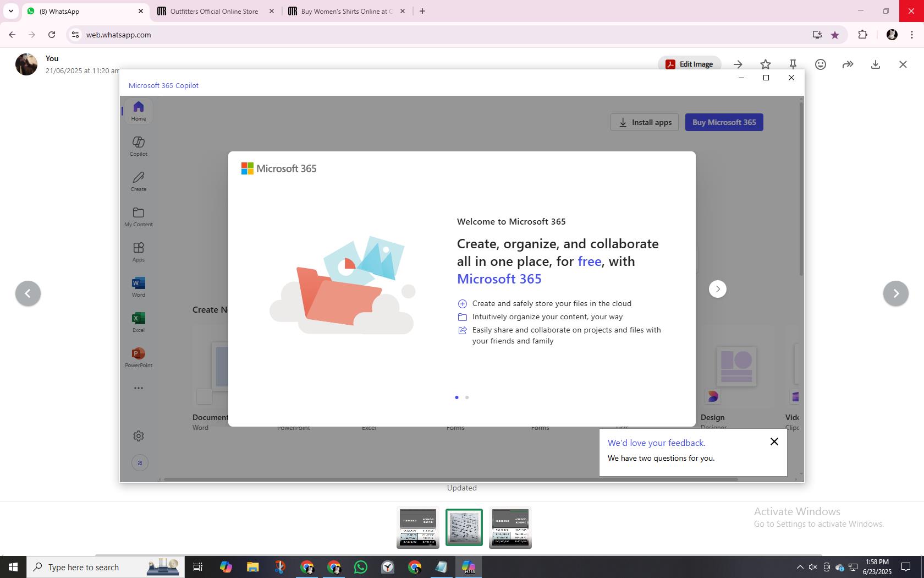924x578 pixels.
Task: Switch to the Outfitters Official Online Store tab
Action: point(213,11)
